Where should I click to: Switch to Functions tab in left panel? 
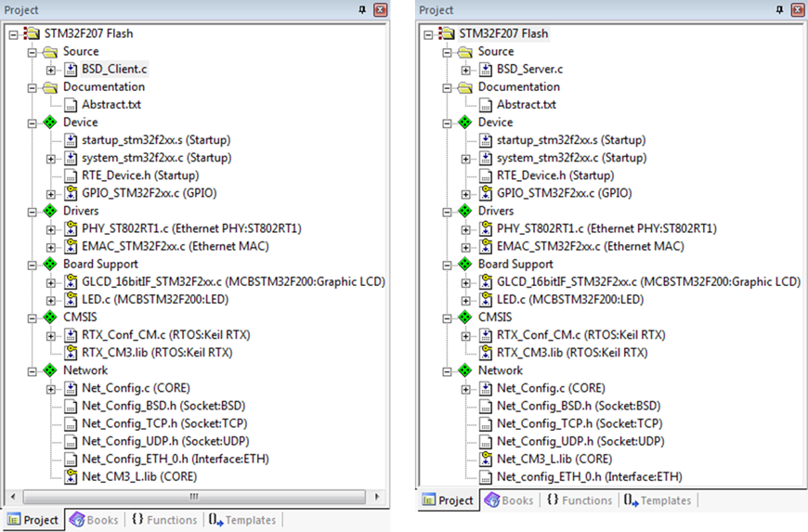pyautogui.click(x=164, y=520)
